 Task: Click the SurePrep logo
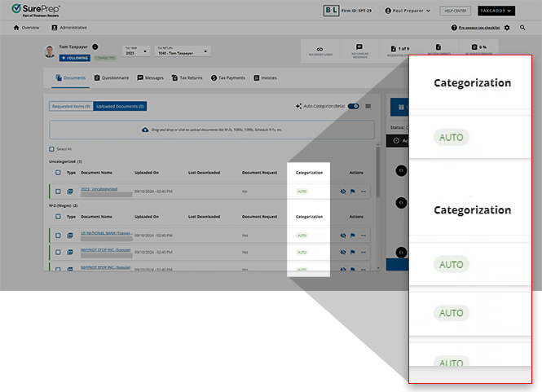click(x=36, y=10)
